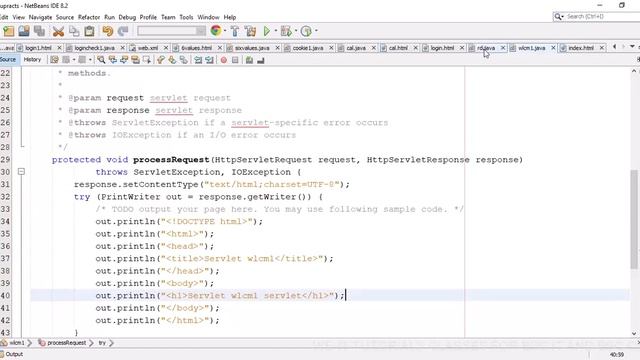Open the Refactor menu
The image size is (640, 360).
(x=89, y=17)
